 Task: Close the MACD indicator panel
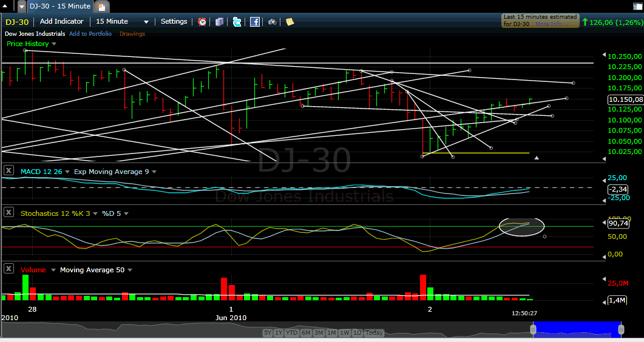pyautogui.click(x=8, y=170)
